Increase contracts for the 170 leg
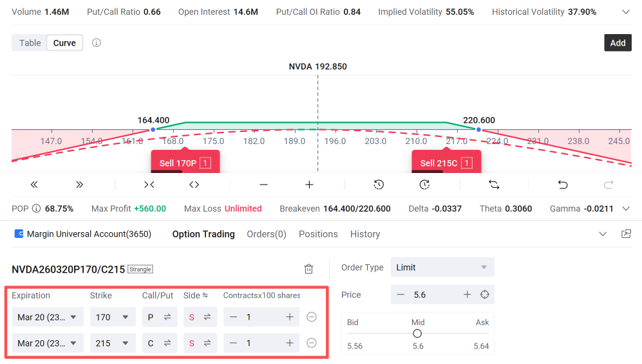The width and height of the screenshot is (642, 364). [290, 317]
